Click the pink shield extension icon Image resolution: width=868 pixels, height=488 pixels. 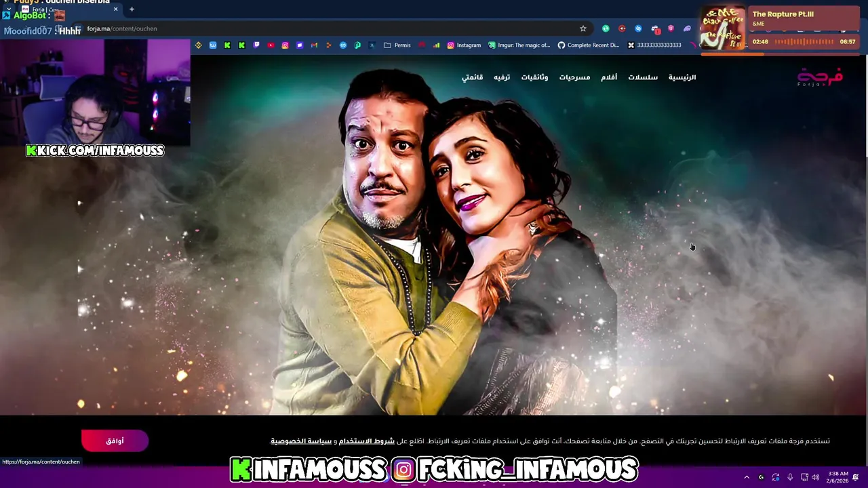(x=671, y=28)
